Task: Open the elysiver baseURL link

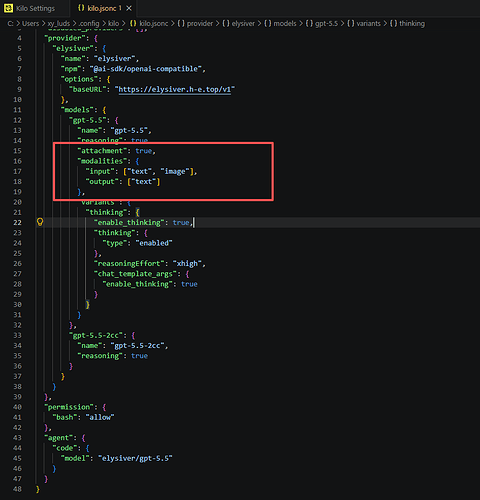Action: (175, 89)
